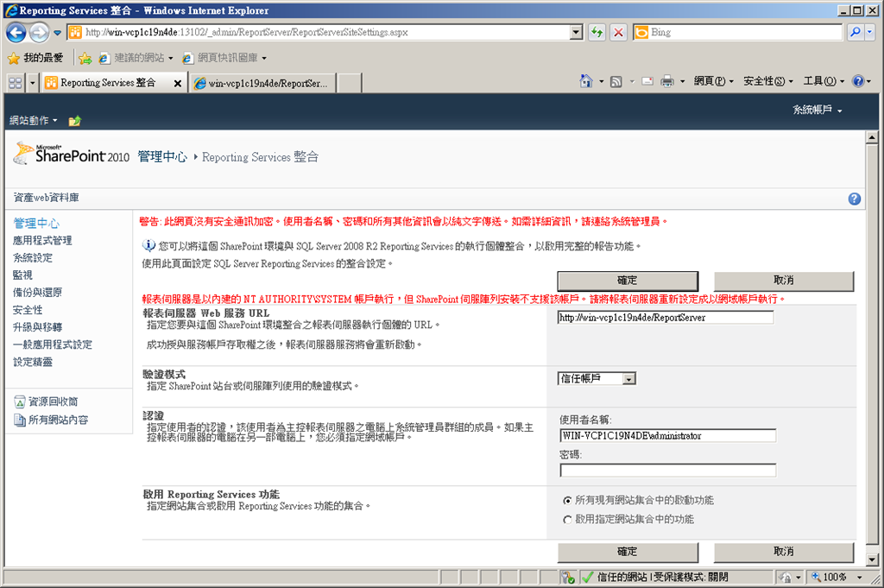Image resolution: width=884 pixels, height=588 pixels.
Task: Expand the Print options arrow
Action: pos(682,82)
